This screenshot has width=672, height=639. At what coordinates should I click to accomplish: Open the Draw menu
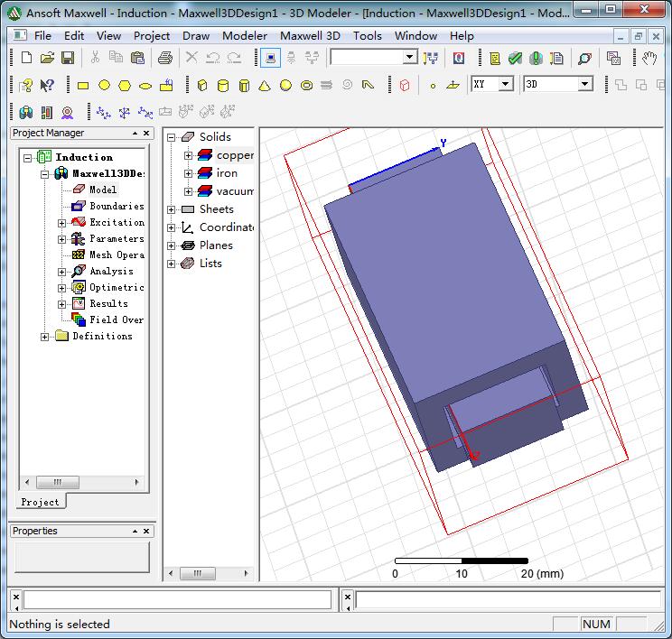pos(196,36)
